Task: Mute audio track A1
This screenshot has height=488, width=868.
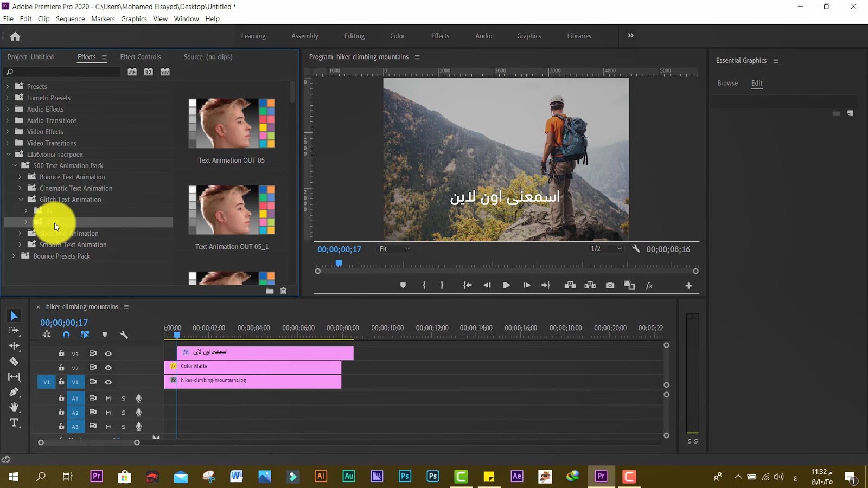Action: 108,398
